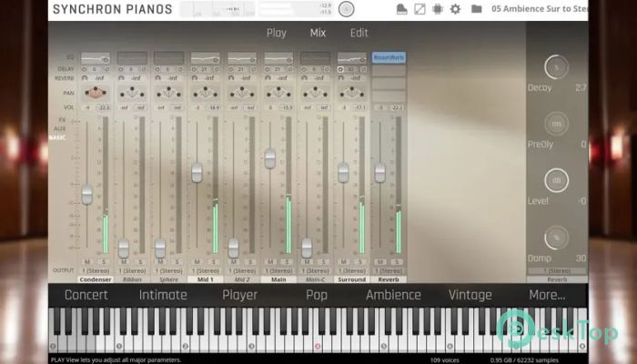The width and height of the screenshot is (637, 364).
Task: Open Main-C output 1 (Stereo) dropdown
Action: (x=315, y=270)
